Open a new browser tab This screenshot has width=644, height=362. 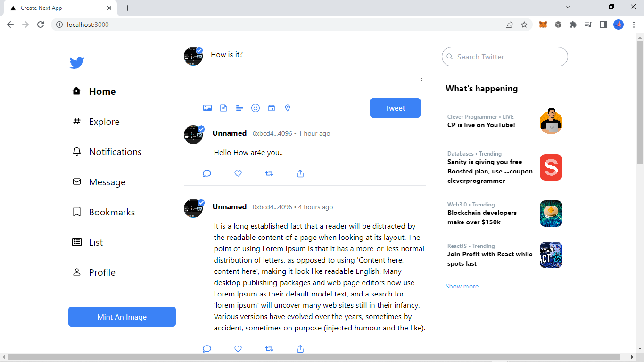coord(127,8)
